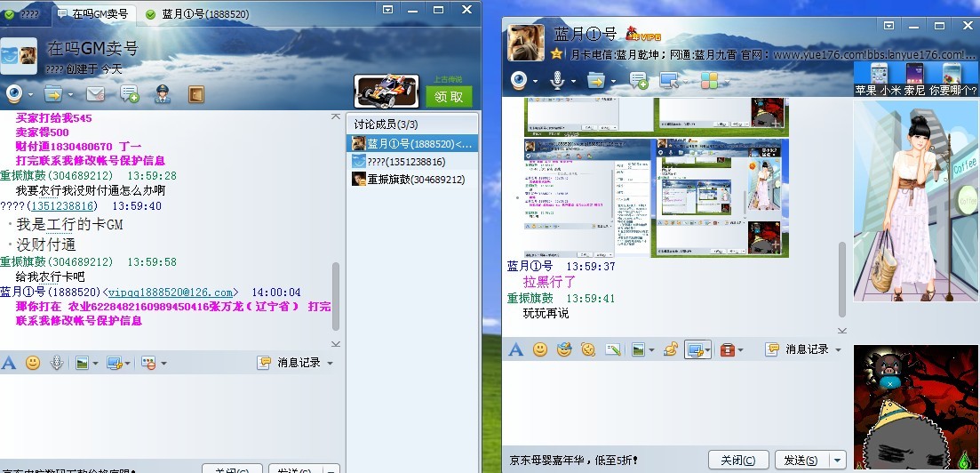The width and height of the screenshot is (980, 473).
Task: Click embedded screenshot image in 蓝月①号 chat
Action: coord(657,197)
